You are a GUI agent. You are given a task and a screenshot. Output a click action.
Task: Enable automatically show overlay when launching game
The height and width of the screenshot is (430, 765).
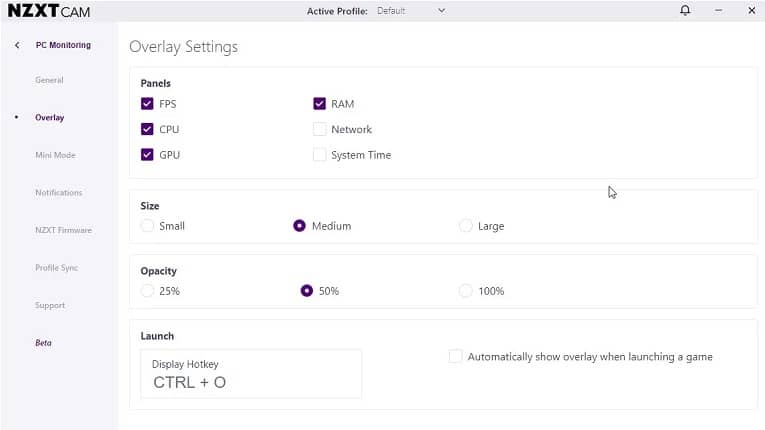coord(455,356)
